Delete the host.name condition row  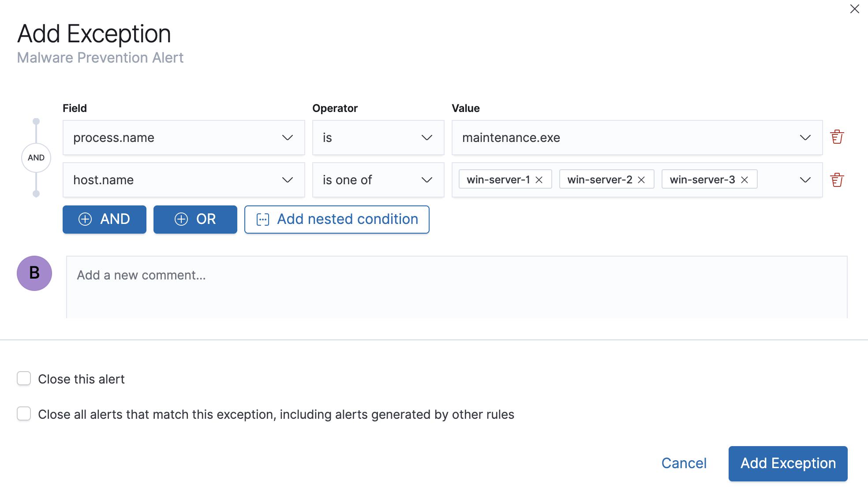click(x=837, y=179)
